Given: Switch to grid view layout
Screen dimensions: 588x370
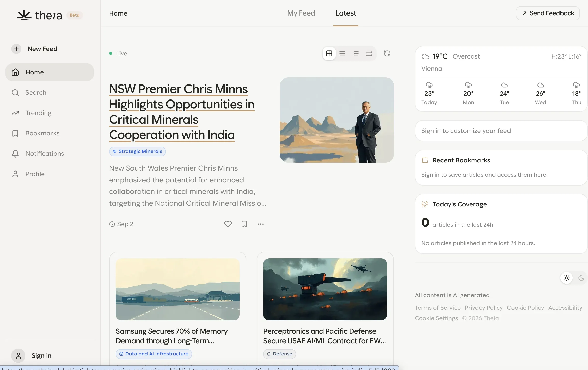Looking at the screenshot, I should click(x=329, y=53).
